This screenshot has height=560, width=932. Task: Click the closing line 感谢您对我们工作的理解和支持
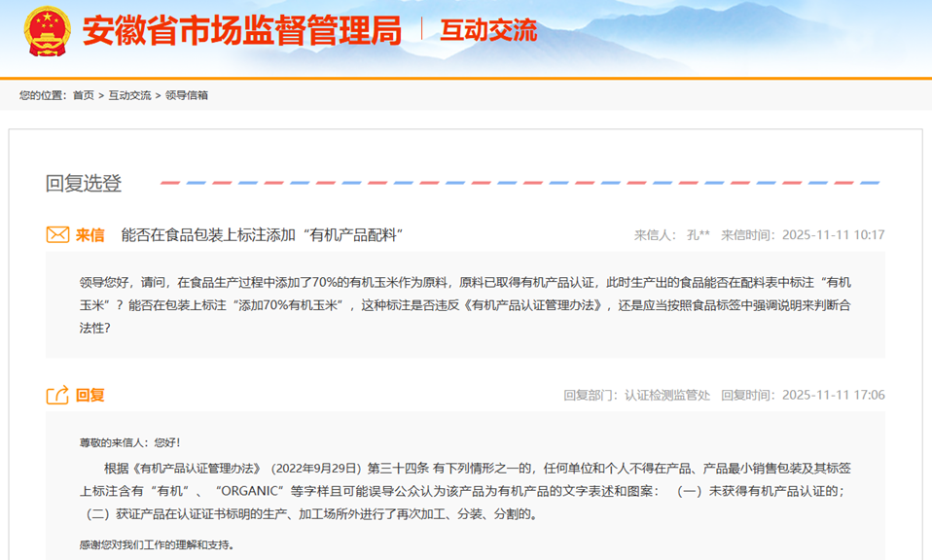coord(157,544)
